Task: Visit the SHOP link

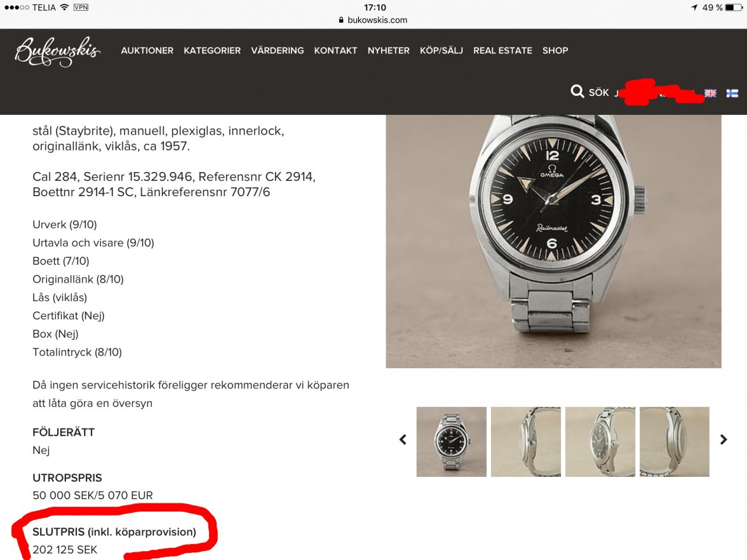Action: [x=555, y=51]
